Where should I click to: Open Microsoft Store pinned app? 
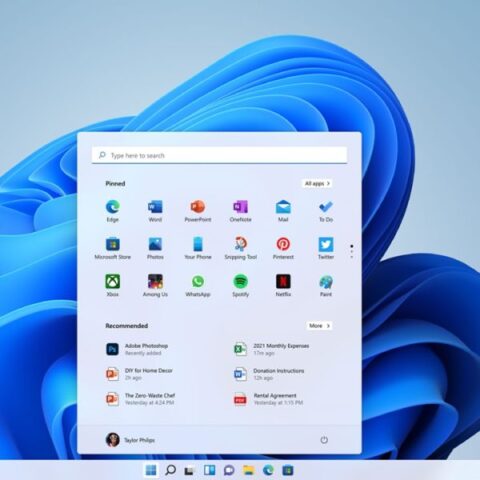(113, 248)
